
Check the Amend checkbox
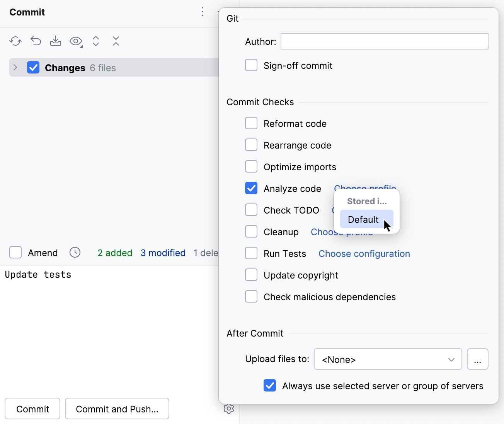(15, 252)
